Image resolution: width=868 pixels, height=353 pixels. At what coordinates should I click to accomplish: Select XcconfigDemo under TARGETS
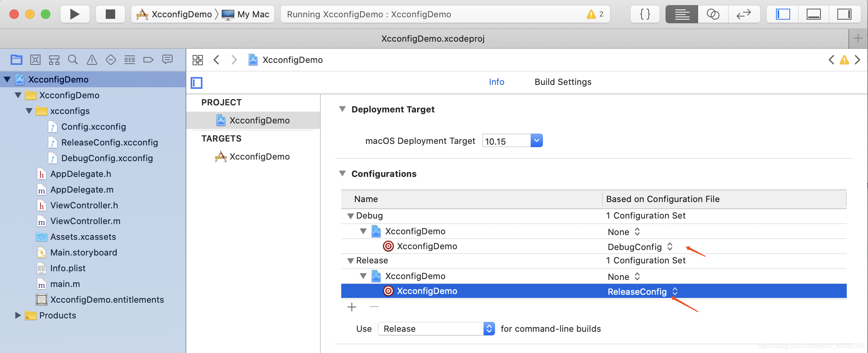(253, 156)
